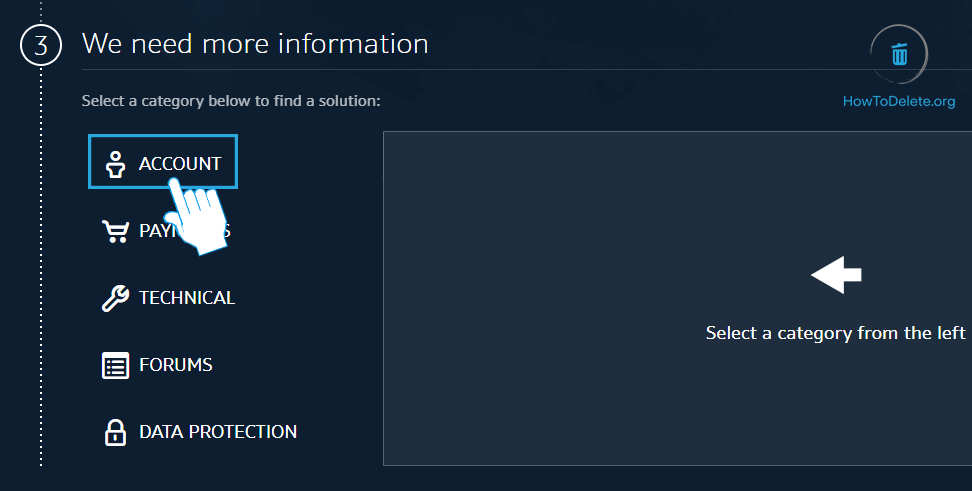
Task: Click the empty solution panel area
Action: coord(600,400)
